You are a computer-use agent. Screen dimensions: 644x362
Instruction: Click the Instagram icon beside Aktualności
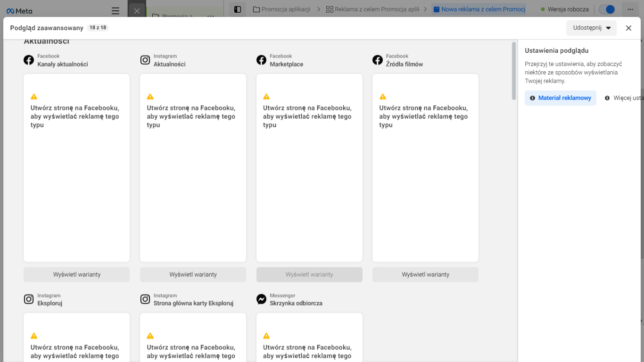point(145,60)
